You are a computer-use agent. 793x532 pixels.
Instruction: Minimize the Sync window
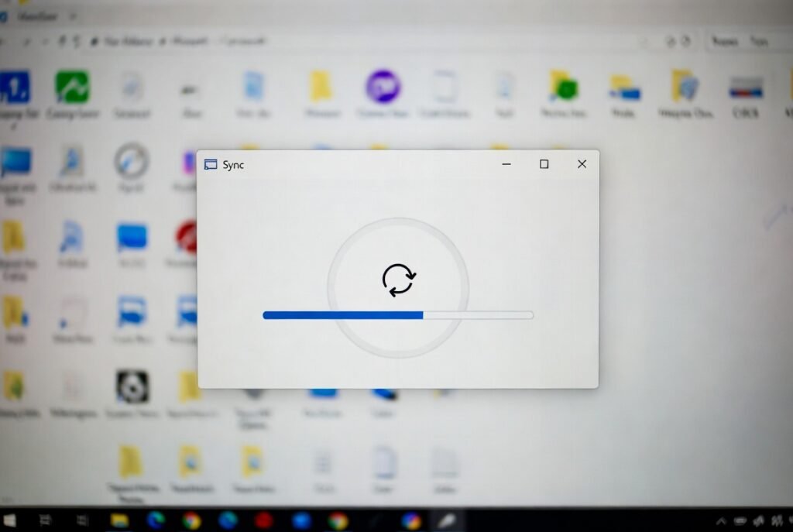[x=506, y=164]
